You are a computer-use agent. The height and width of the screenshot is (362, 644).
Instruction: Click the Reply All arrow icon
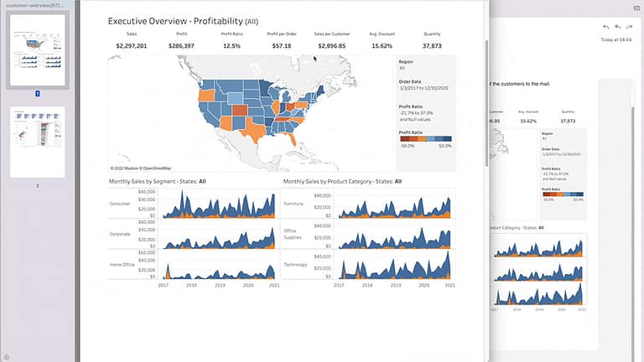(x=618, y=27)
